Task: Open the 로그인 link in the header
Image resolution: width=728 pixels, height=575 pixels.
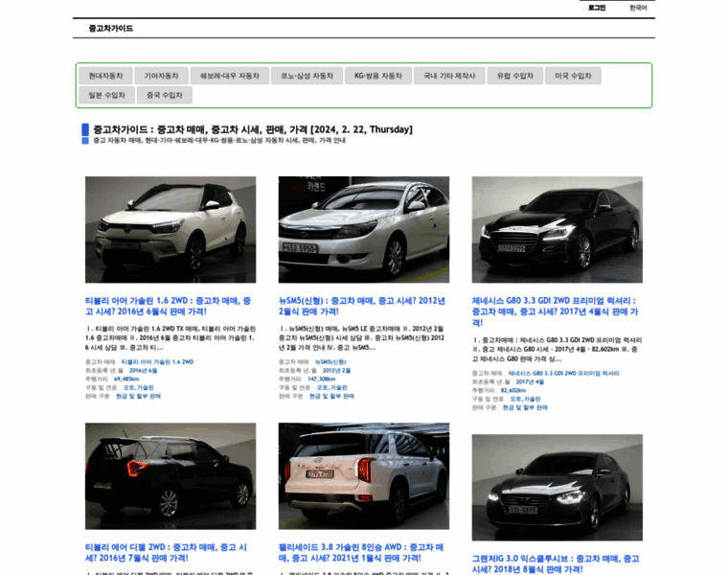Action: (x=597, y=8)
